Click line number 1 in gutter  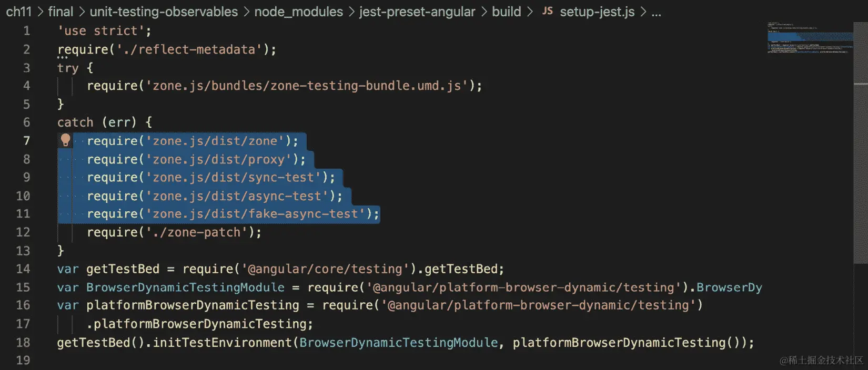26,31
